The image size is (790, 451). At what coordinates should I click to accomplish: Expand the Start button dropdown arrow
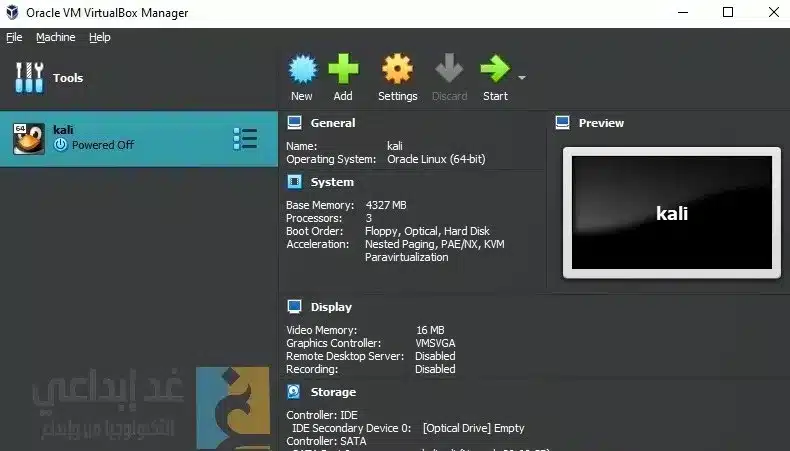click(522, 78)
